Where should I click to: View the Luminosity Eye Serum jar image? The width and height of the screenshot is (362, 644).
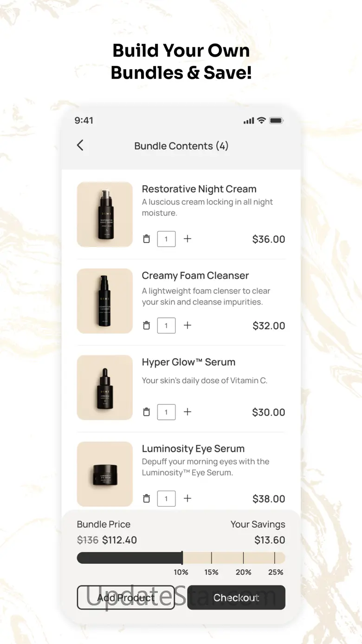(105, 474)
